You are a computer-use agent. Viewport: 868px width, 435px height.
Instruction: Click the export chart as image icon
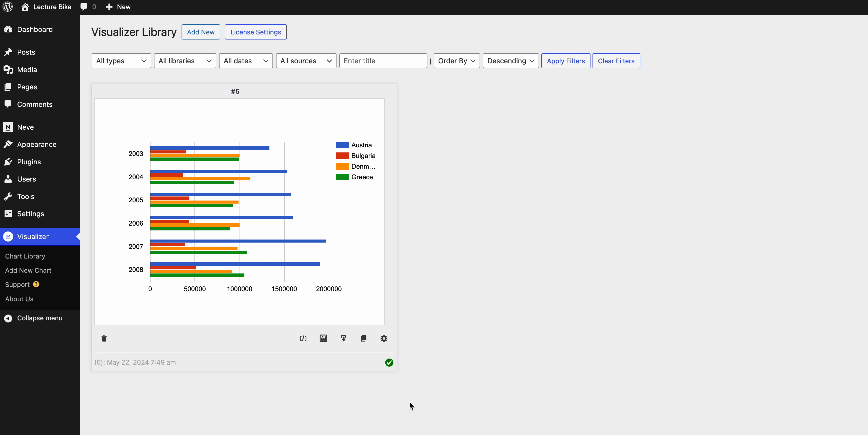323,338
